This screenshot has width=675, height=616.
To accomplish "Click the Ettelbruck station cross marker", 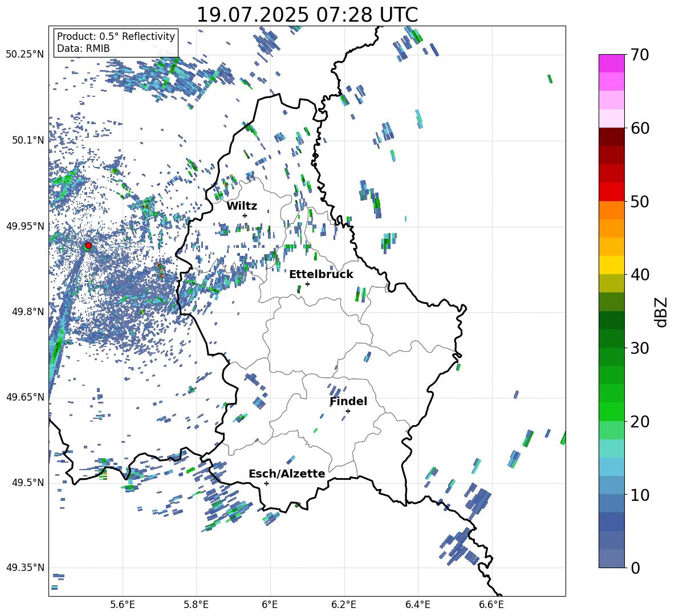I will 307,284.
